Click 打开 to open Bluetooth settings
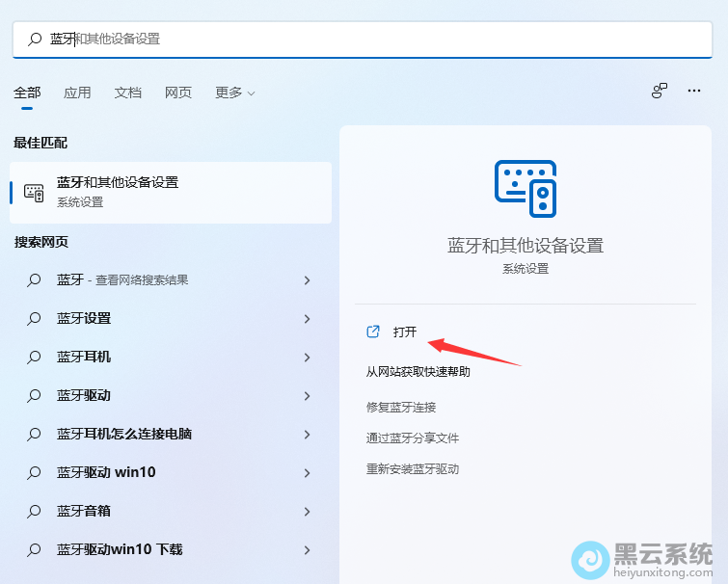Viewport: 728px width, 584px height. [x=405, y=332]
